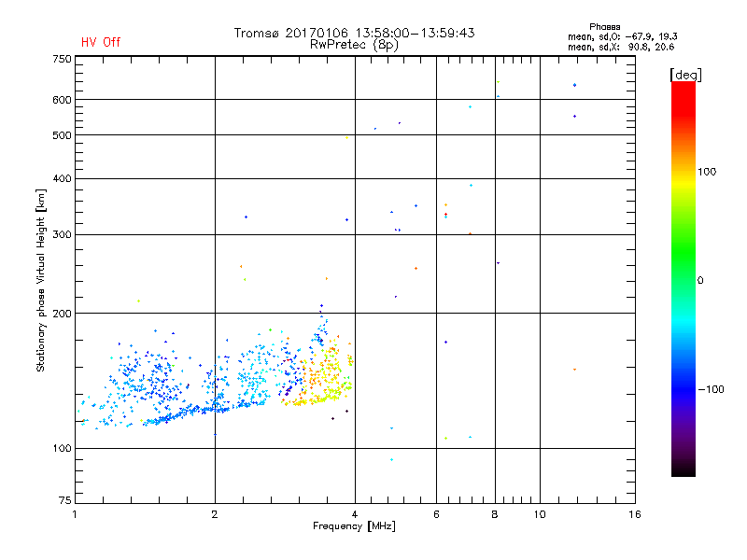Click the x-axis tick label '1'
This screenshot has width=747, height=560.
75,514
